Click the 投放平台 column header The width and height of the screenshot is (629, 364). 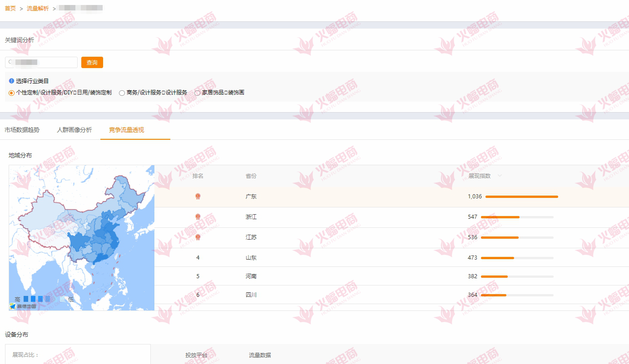coord(196,355)
